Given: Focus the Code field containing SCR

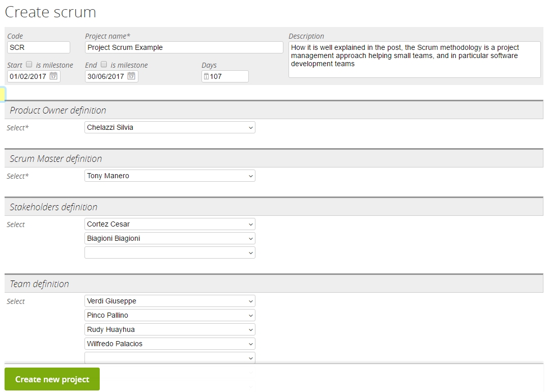Looking at the screenshot, I should 38,47.
